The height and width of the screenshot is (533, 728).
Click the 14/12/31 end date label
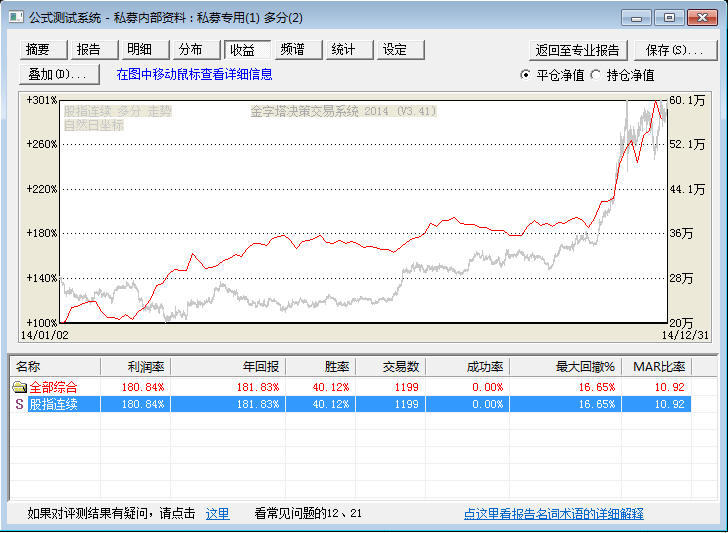(685, 335)
